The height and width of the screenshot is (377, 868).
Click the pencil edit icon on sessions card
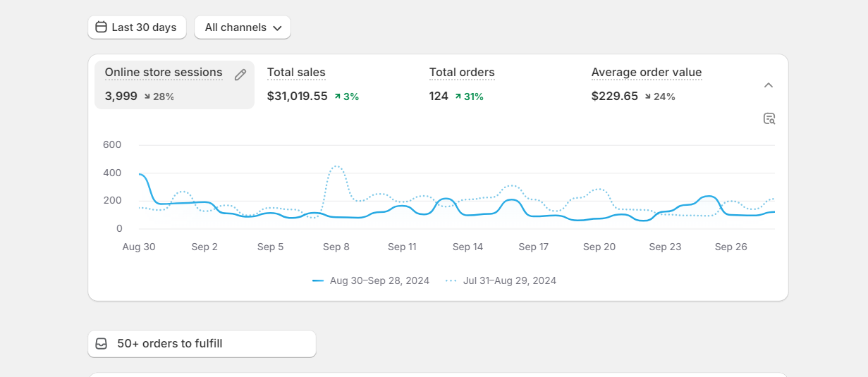240,75
